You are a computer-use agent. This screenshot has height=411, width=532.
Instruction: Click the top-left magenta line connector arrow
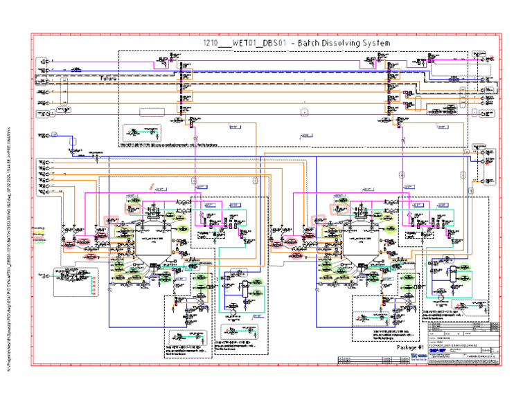coord(48,62)
